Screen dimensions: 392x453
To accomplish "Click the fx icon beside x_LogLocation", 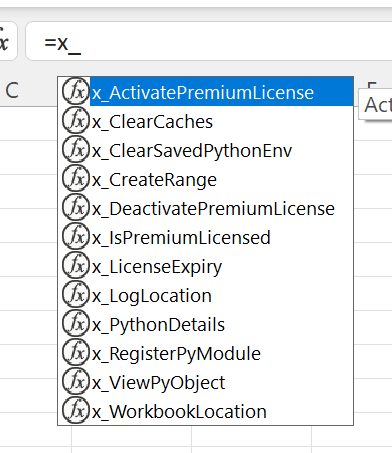I will pos(76,295).
